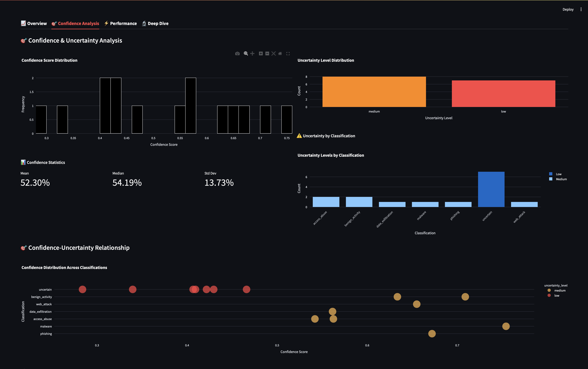Download the plot as a camera snapshot PNG
Screen dimensions: 588x369
pyautogui.click(x=237, y=53)
